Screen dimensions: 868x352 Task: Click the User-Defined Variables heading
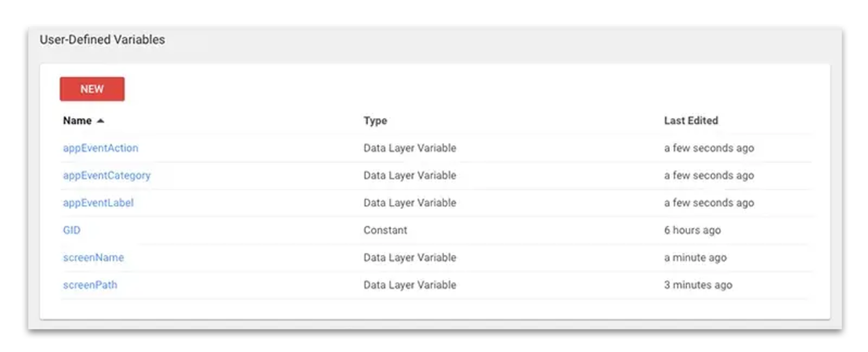pyautogui.click(x=102, y=39)
